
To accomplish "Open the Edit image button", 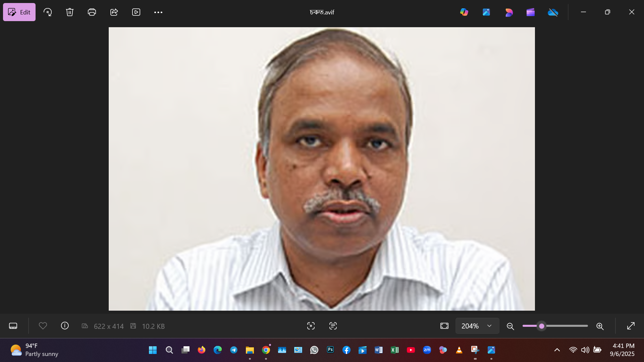I will point(19,12).
